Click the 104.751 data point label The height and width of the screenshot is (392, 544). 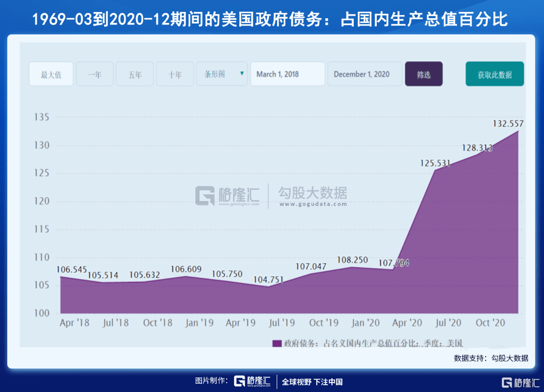pyautogui.click(x=268, y=279)
